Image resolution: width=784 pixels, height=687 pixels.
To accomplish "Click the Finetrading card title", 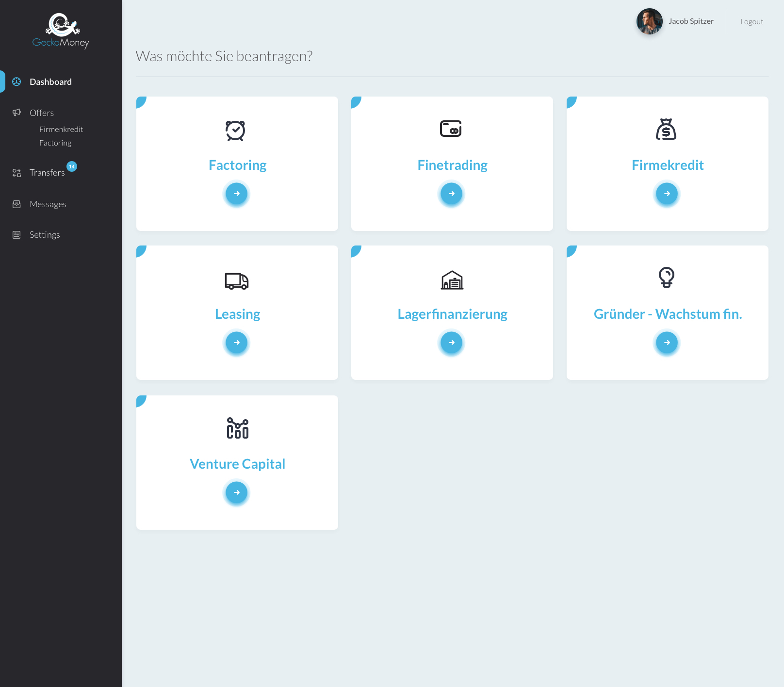I will point(453,165).
